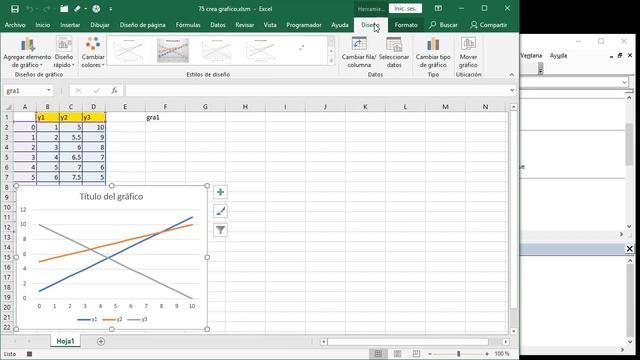Switch to Page Break preview in status bar

tap(416, 354)
